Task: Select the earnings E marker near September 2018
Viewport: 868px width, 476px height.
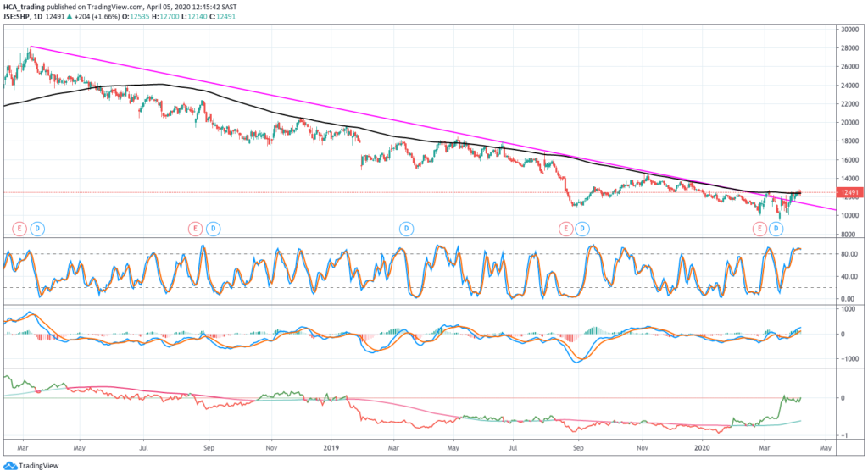Action: [x=195, y=229]
